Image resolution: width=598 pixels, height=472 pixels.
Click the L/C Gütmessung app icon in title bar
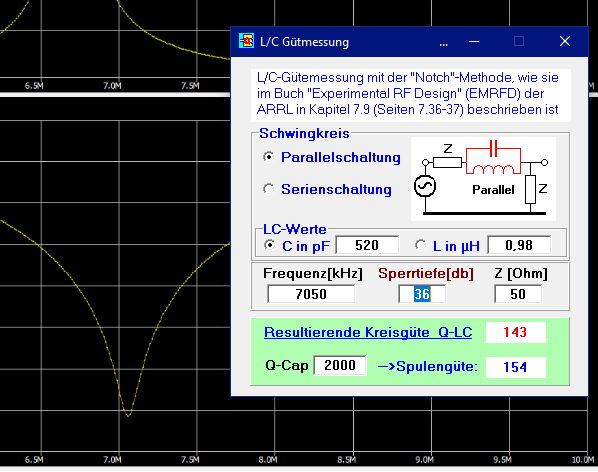point(246,41)
